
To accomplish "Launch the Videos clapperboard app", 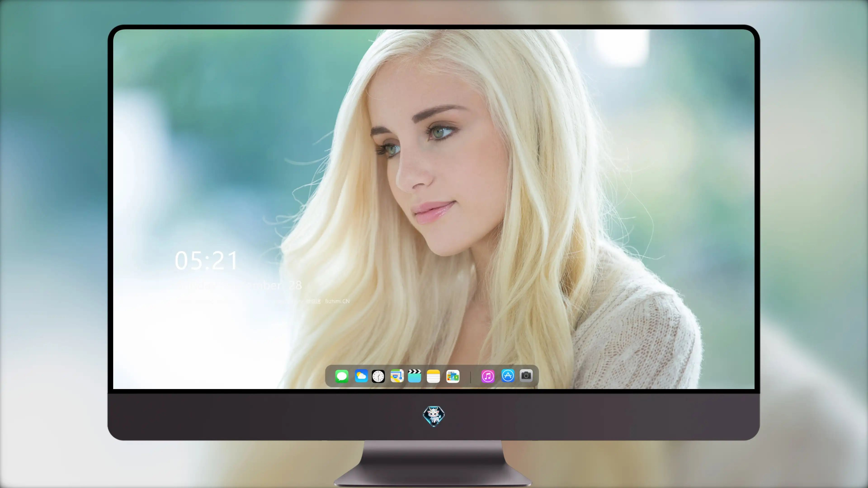I will [415, 376].
